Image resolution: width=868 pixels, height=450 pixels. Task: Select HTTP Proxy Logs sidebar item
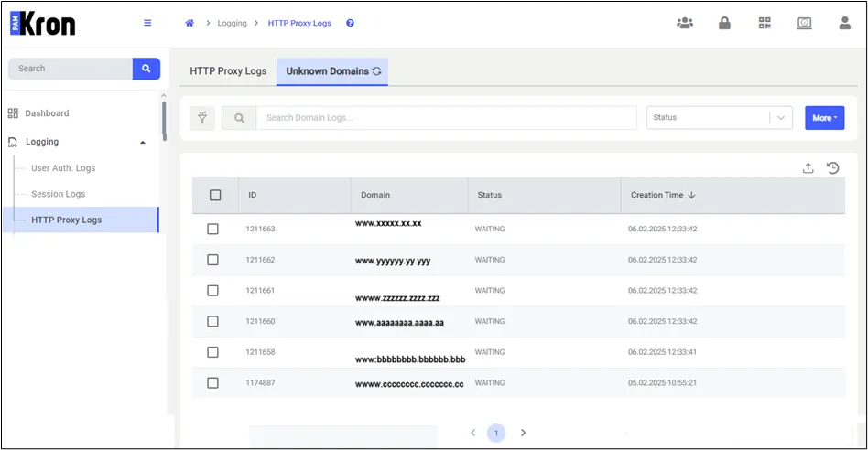point(81,220)
